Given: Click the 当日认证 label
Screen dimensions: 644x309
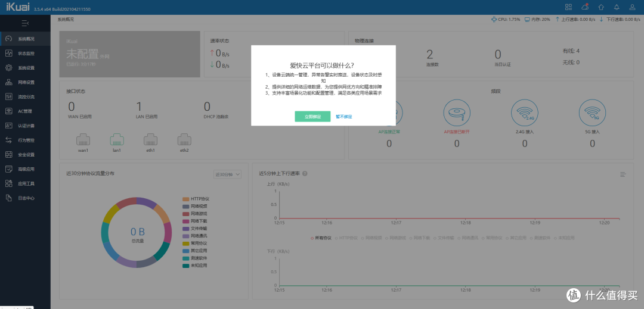Looking at the screenshot, I should coord(502,65).
